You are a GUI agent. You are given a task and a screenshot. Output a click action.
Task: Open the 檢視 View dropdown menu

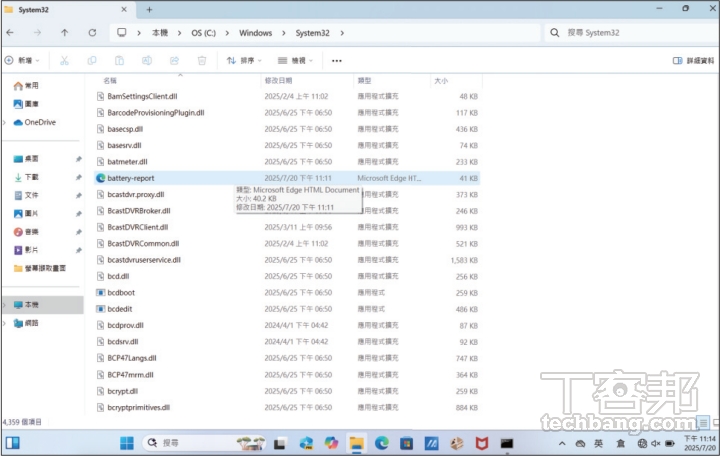(x=296, y=61)
